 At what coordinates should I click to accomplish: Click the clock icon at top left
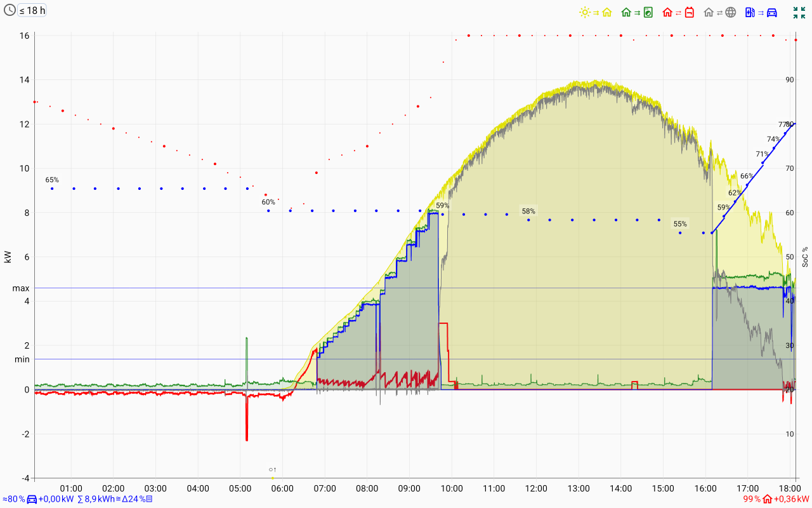10,10
